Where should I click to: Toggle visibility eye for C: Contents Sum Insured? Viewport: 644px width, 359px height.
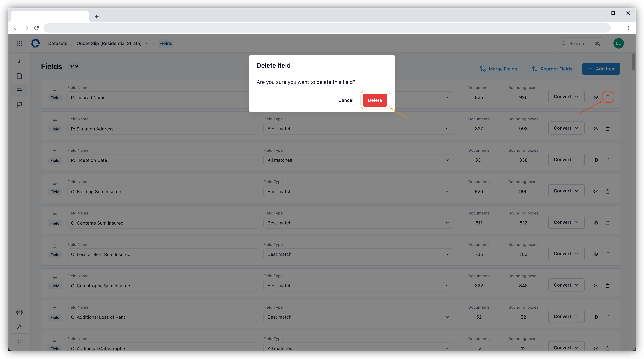pos(596,223)
